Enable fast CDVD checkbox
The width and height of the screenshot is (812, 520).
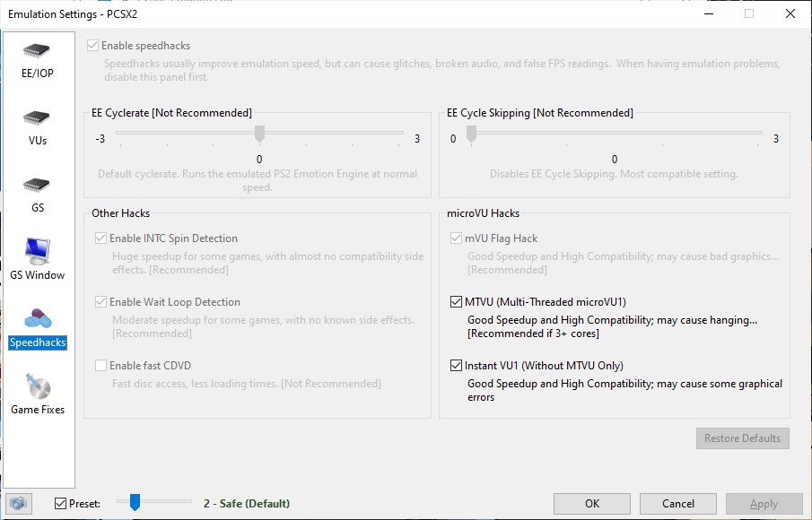click(x=101, y=366)
